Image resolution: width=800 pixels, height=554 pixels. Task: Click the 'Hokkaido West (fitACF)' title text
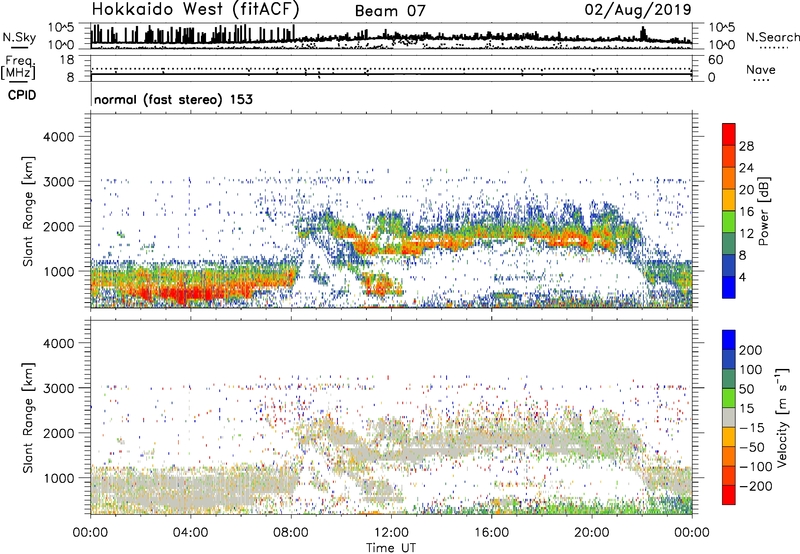195,10
